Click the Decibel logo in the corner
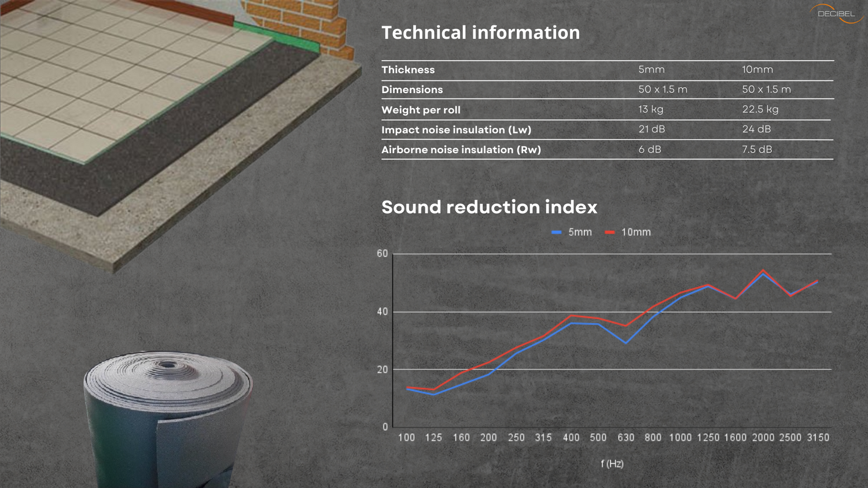 (836, 13)
